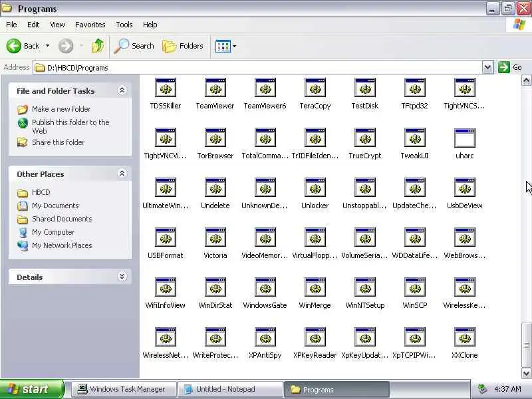This screenshot has height=399, width=532.
Task: Select the uharc file icon
Action: (x=465, y=138)
